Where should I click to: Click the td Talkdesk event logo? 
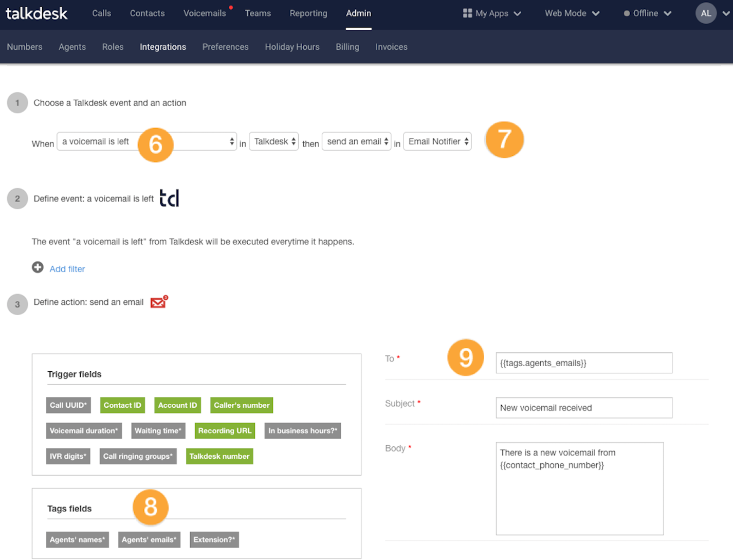pyautogui.click(x=169, y=198)
